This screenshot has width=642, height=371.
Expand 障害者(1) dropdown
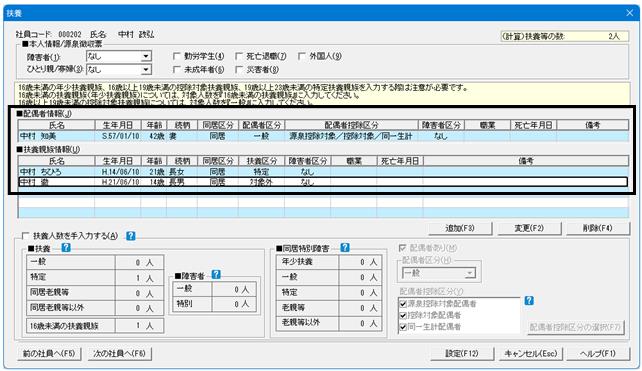(146, 56)
